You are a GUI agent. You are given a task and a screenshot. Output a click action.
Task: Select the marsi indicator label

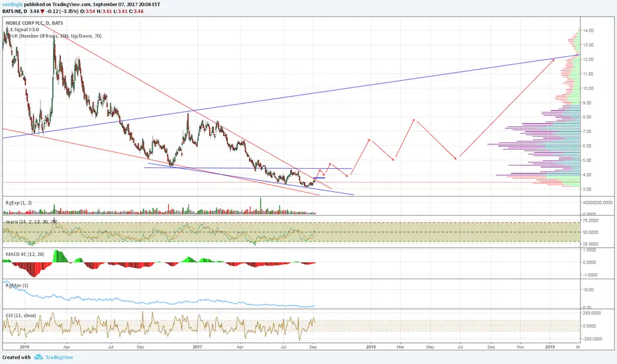pos(32,222)
